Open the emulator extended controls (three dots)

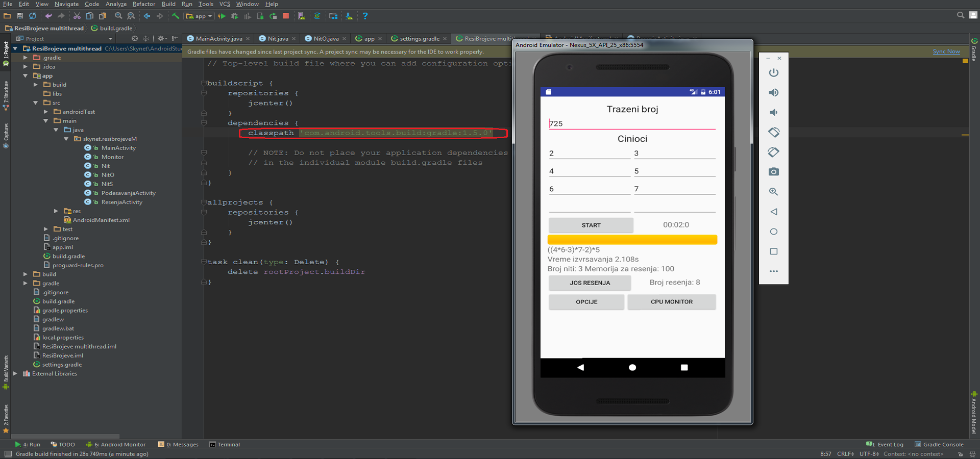coord(773,271)
